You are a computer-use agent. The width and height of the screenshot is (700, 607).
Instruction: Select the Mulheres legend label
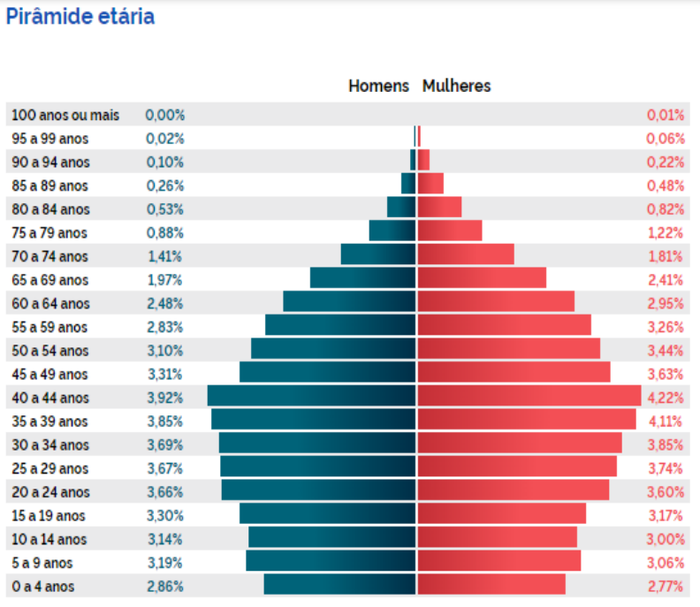456,86
